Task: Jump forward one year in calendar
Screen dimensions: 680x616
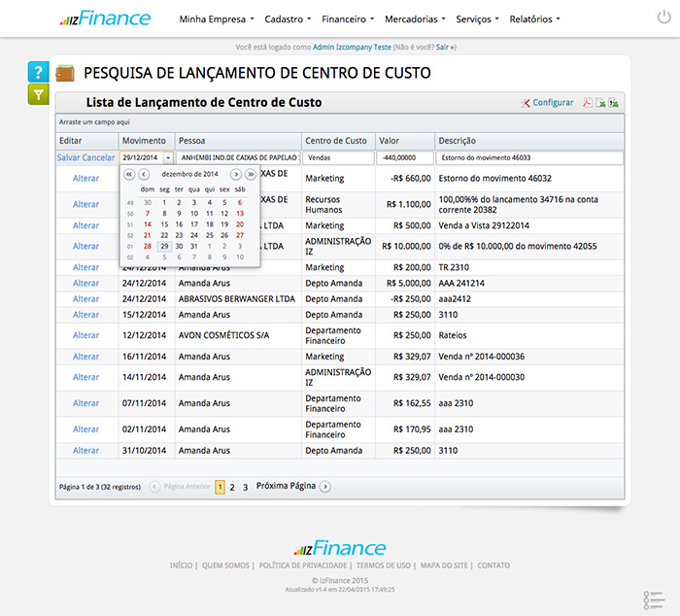Action: (251, 174)
